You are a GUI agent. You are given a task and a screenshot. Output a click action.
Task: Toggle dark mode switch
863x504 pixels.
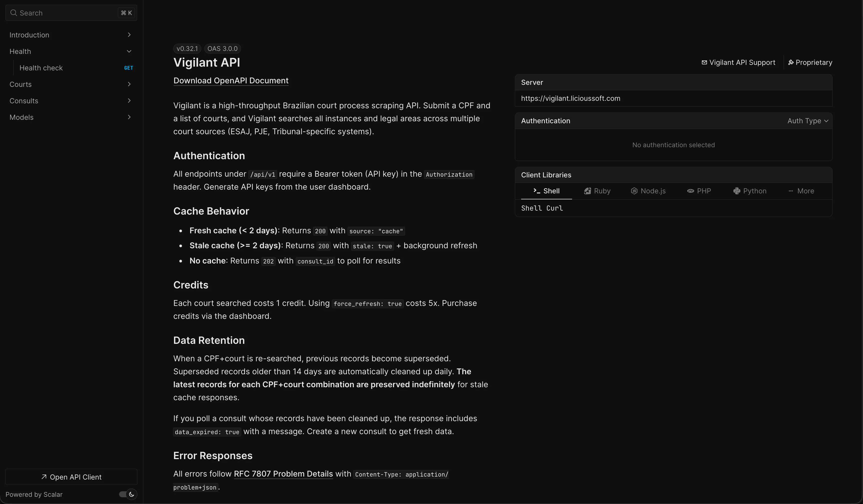(x=128, y=495)
